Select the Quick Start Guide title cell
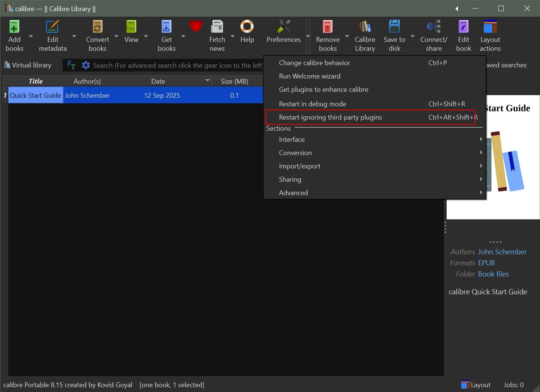The image size is (540, 392). [x=36, y=95]
